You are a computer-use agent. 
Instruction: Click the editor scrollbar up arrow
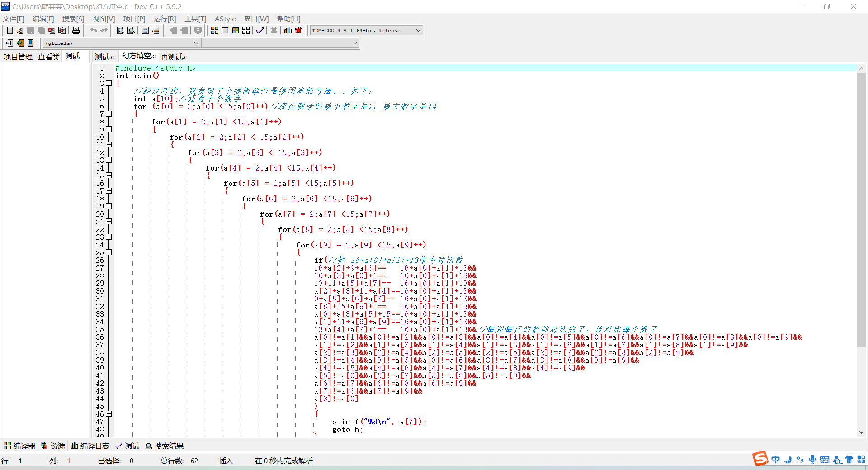pos(861,69)
